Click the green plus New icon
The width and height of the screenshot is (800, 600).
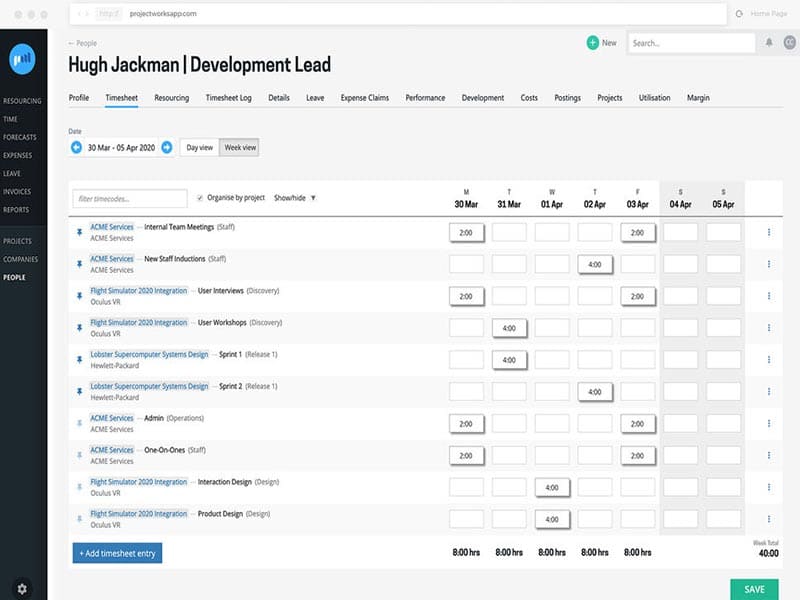point(593,43)
